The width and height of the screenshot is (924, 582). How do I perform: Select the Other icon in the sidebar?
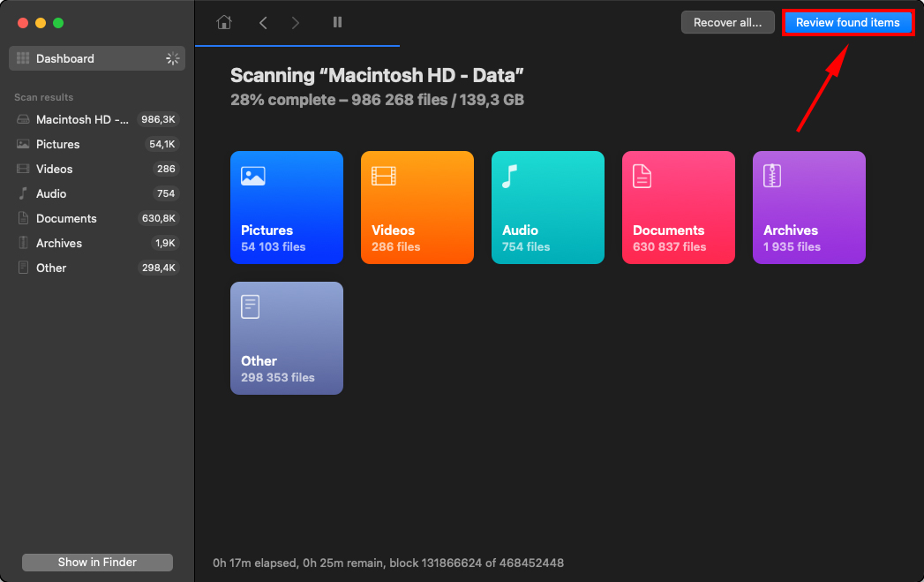[21, 268]
